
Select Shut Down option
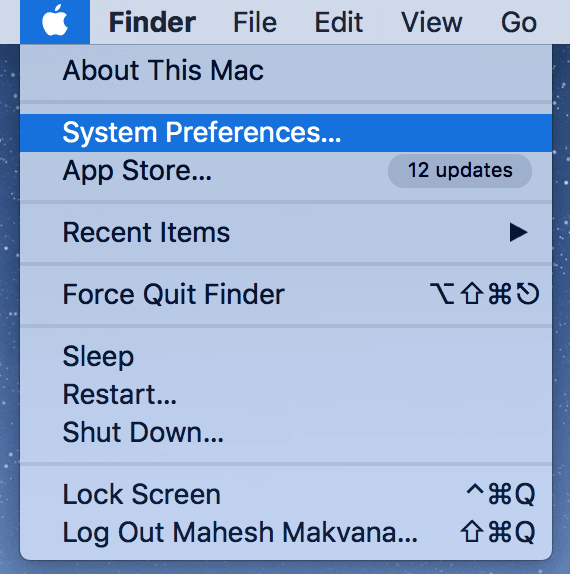pyautogui.click(x=286, y=432)
